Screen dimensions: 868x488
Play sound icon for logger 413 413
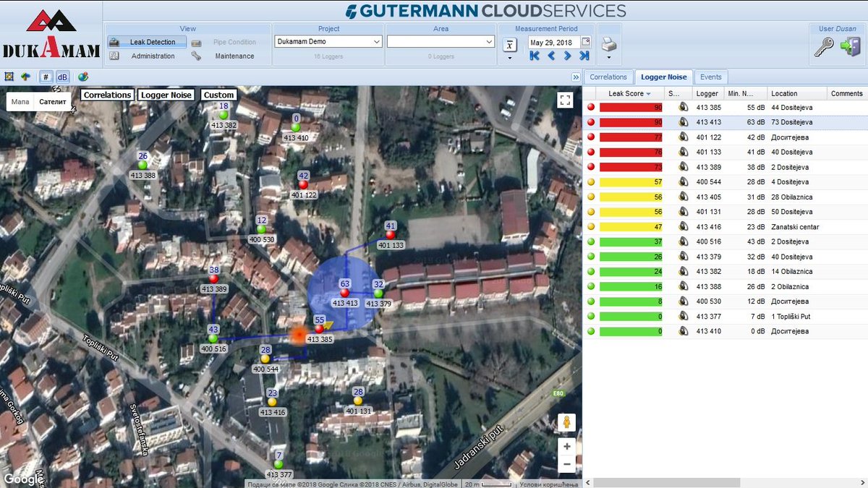[683, 122]
